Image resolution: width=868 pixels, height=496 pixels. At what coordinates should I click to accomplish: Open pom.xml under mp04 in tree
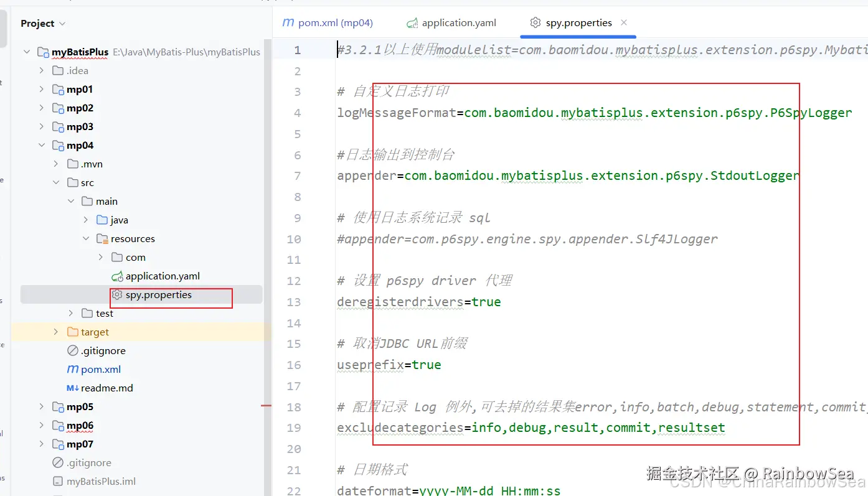click(101, 369)
